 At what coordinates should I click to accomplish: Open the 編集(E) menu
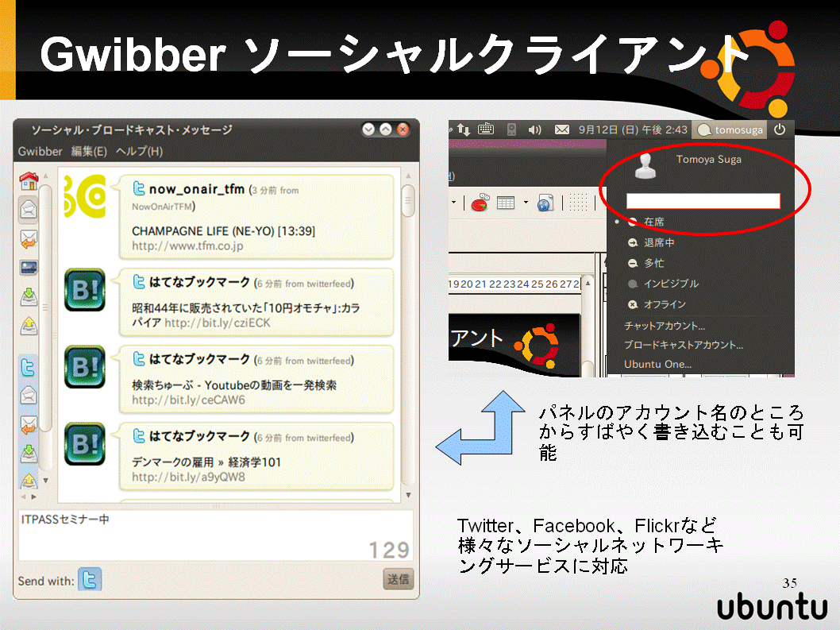coord(90,151)
